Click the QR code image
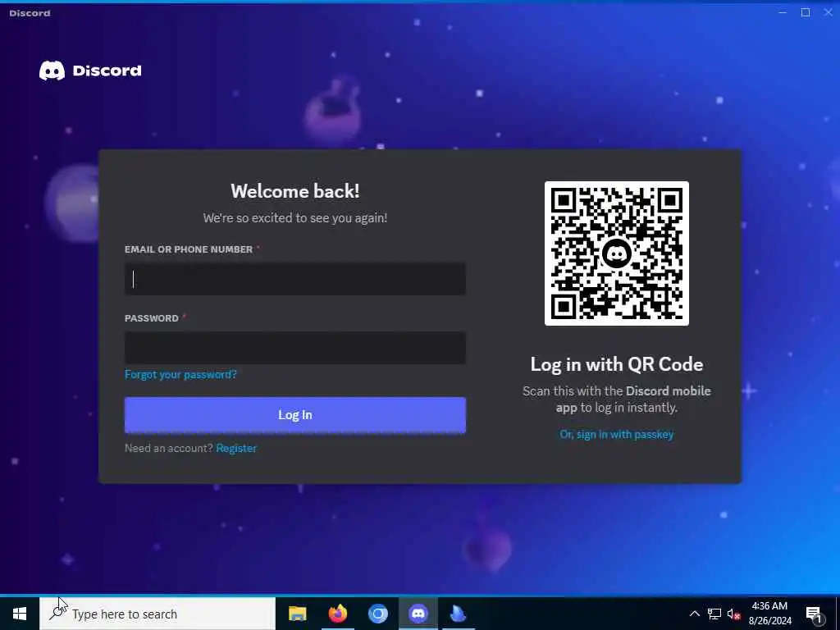 pos(617,253)
